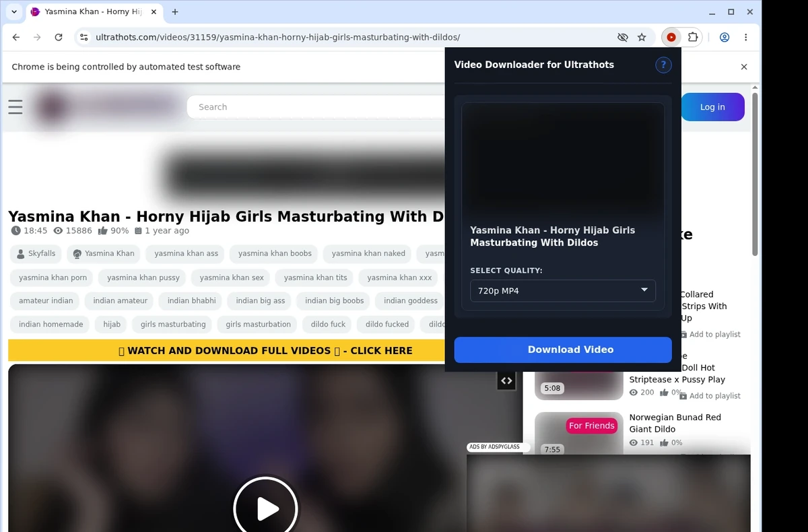Reload the current page
The image size is (808, 532).
pyautogui.click(x=59, y=38)
